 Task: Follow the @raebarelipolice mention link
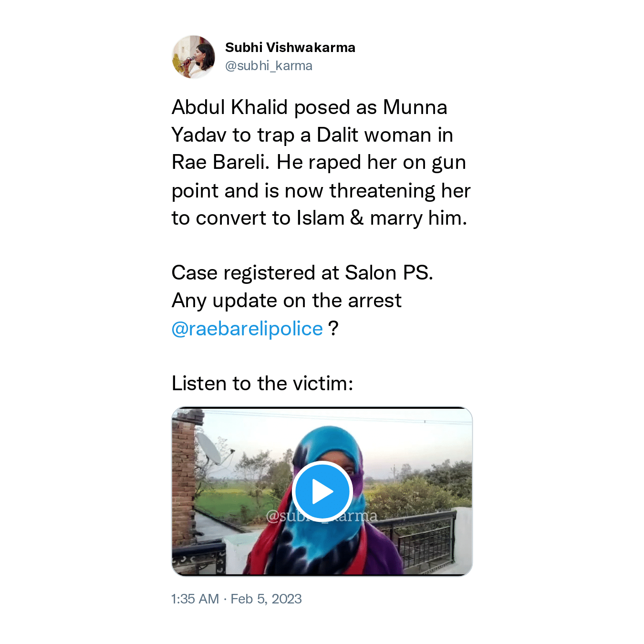pyautogui.click(x=247, y=329)
